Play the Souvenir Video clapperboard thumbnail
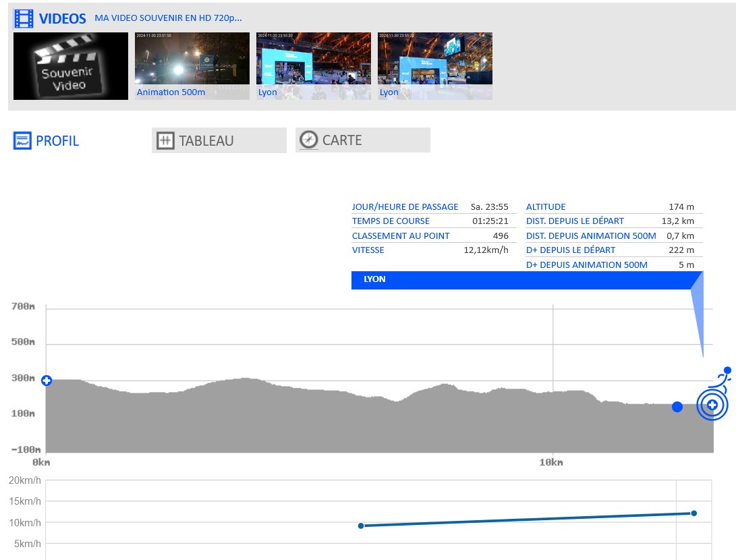 coord(71,66)
